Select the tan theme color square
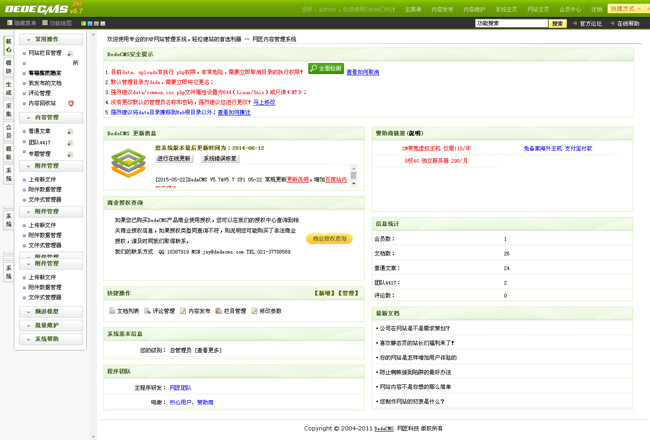 [96, 23]
